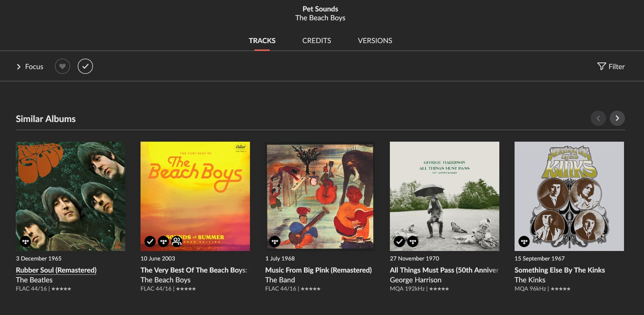
Task: Go to The Kinks artist page
Action: coord(530,280)
